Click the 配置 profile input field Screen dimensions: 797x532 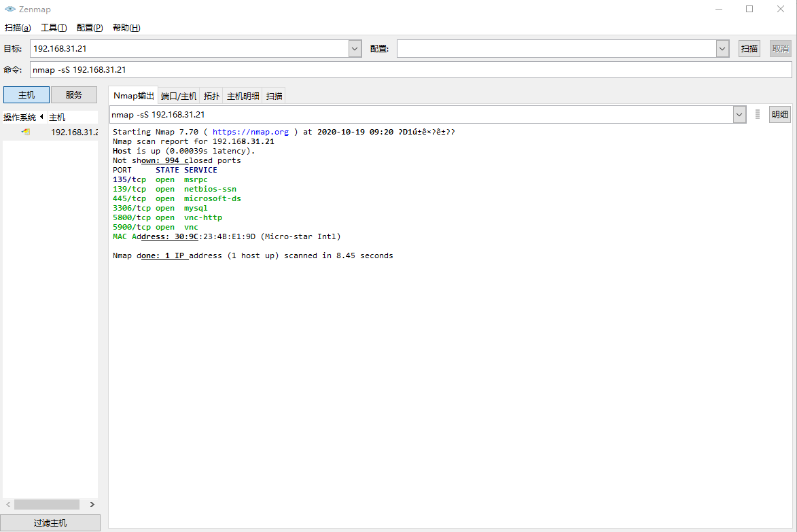(556, 49)
